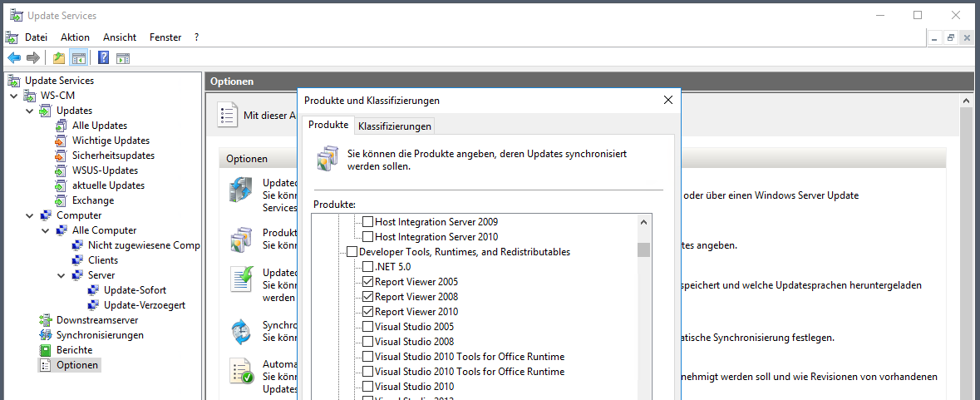Collapse the Alle Computer tree node
This screenshot has height=400, width=980.
(x=46, y=230)
